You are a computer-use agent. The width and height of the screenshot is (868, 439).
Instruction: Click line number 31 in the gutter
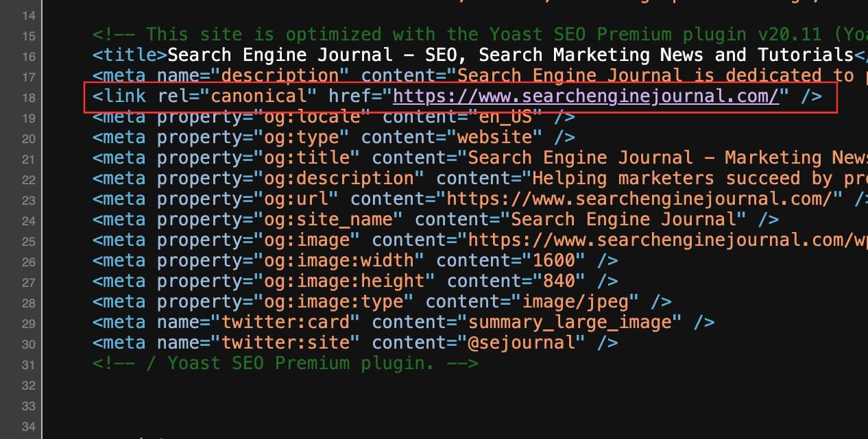coord(28,364)
